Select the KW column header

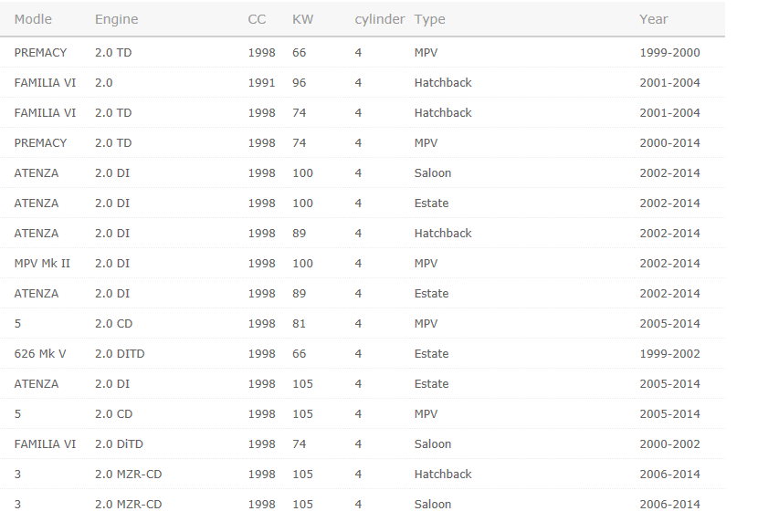pyautogui.click(x=302, y=19)
